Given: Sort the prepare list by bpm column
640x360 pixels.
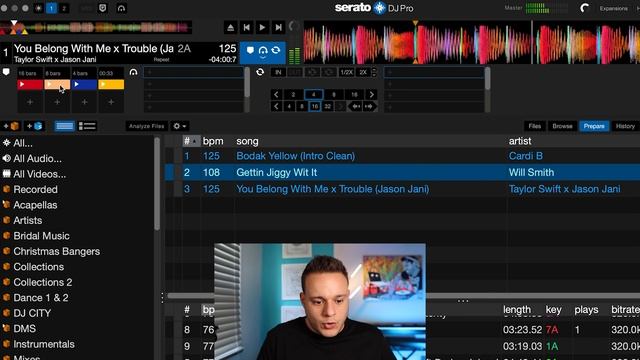Looking at the screenshot, I should tap(213, 141).
